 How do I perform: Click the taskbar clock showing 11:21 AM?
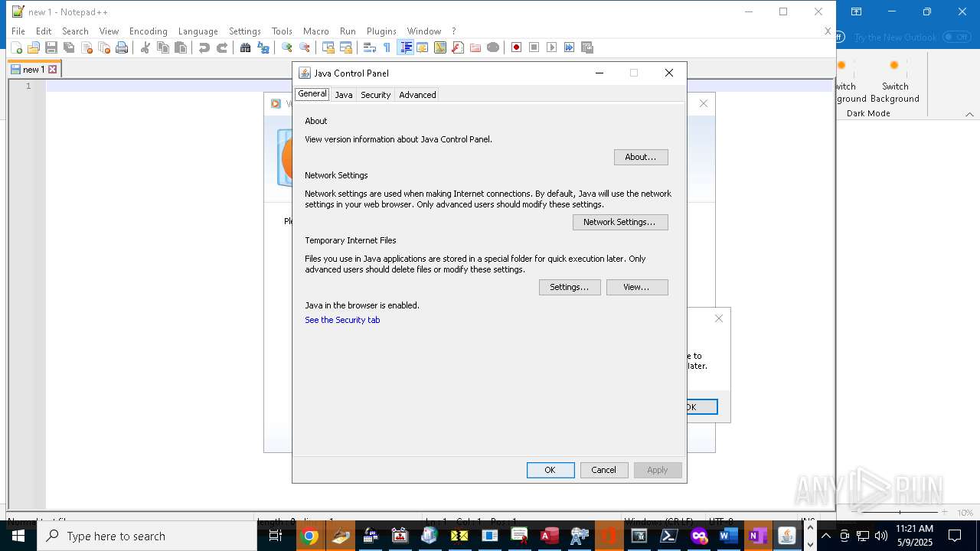pyautogui.click(x=915, y=536)
